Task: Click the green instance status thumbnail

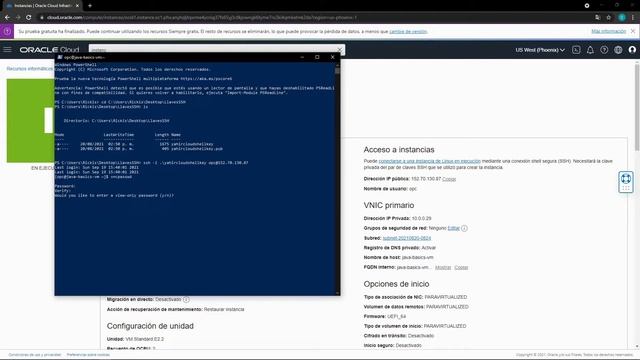Action: pyautogui.click(x=31, y=120)
